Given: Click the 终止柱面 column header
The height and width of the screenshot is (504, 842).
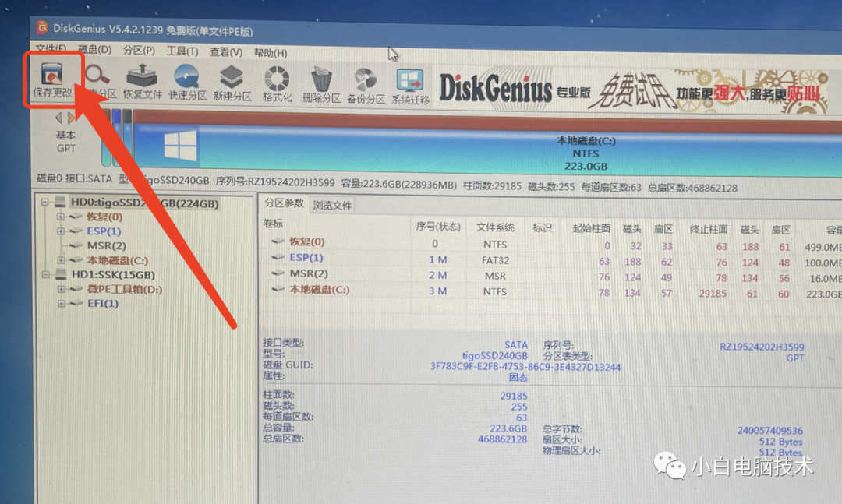Looking at the screenshot, I should (708, 230).
